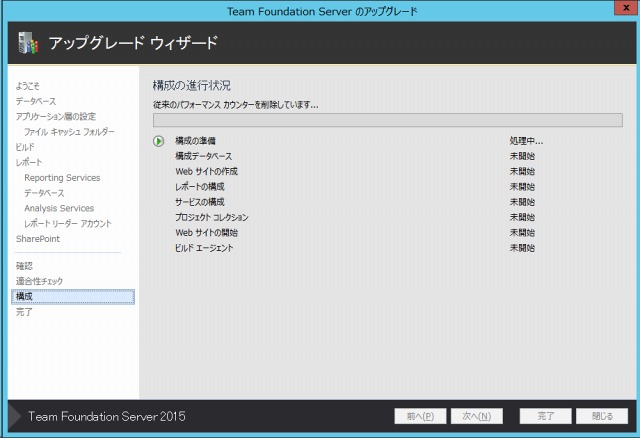Click the green in-progress arrow icon
The width and height of the screenshot is (640, 438).
pyautogui.click(x=158, y=141)
